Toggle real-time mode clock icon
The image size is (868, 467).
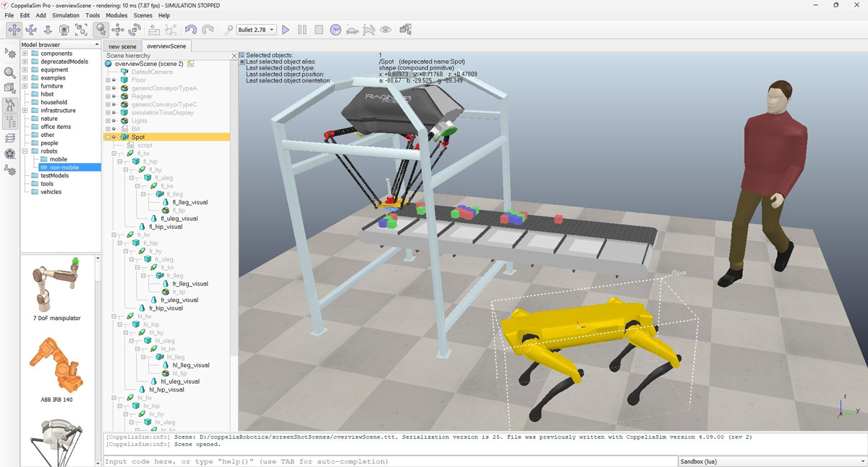click(x=336, y=30)
